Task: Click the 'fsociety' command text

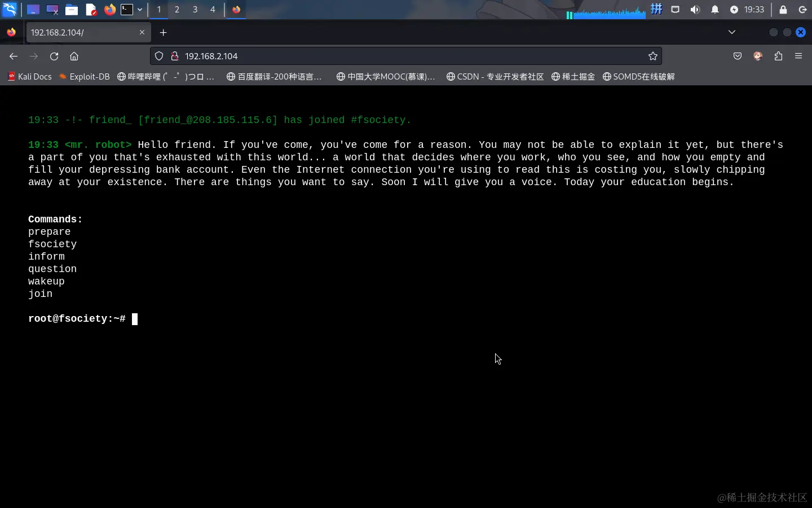Action: coord(52,244)
